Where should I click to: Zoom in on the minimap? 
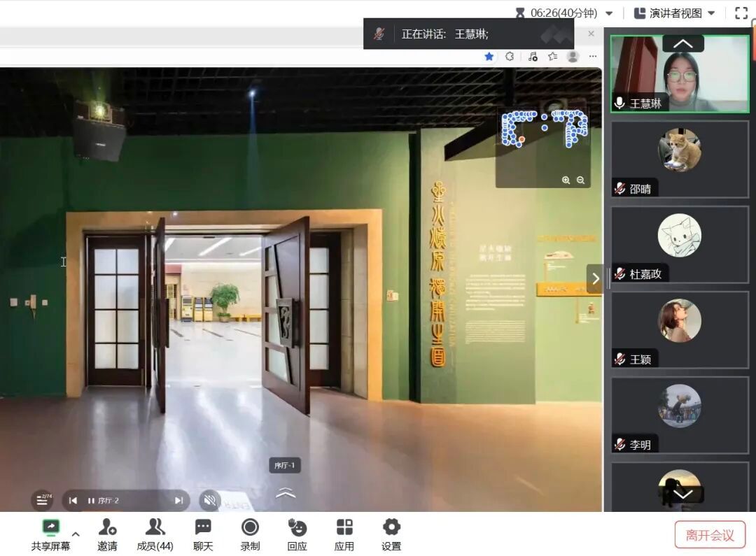coord(566,180)
